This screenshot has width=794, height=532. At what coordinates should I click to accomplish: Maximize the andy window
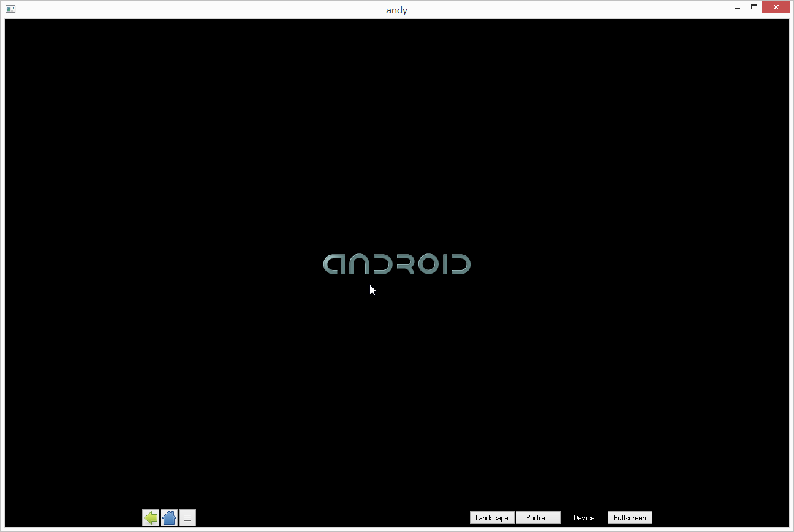(754, 7)
